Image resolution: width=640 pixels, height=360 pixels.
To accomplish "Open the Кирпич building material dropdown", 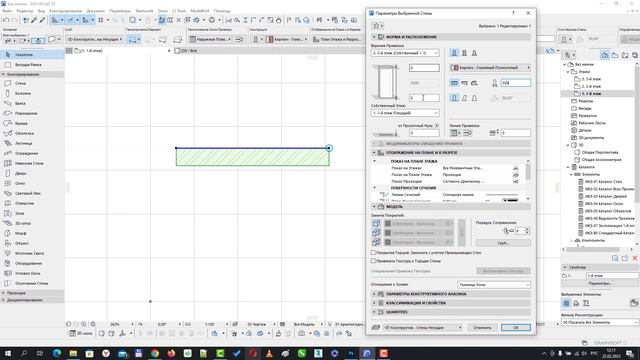I will (x=490, y=68).
